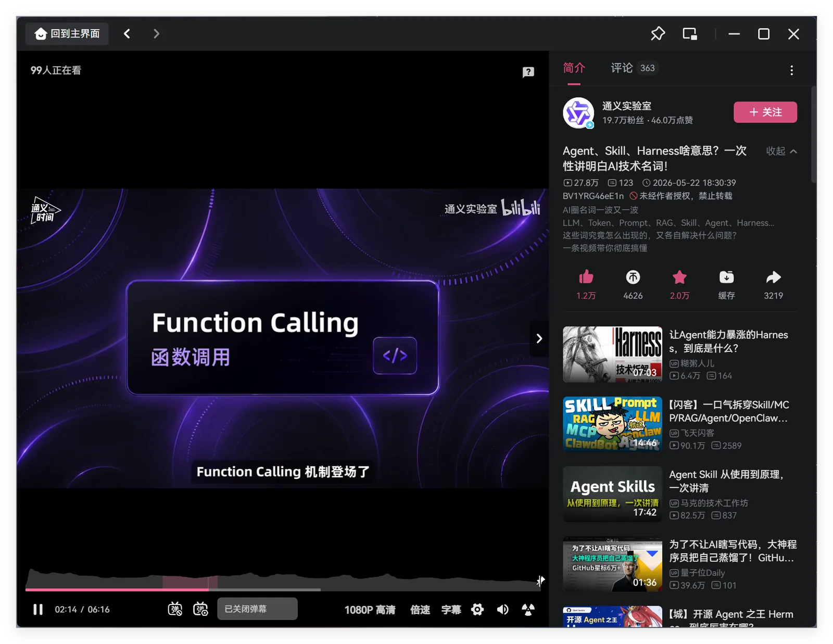
Task: Click 回到主界面 to return home
Action: coord(67,34)
